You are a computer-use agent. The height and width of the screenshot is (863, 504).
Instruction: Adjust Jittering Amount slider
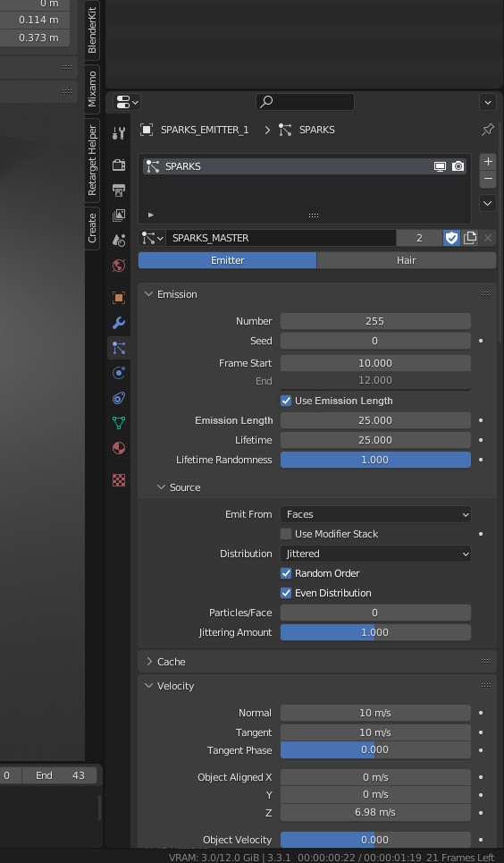pyautogui.click(x=376, y=632)
